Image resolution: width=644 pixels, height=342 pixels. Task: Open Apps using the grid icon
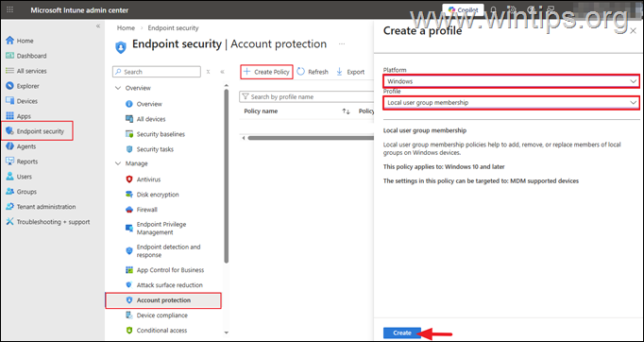coord(9,116)
